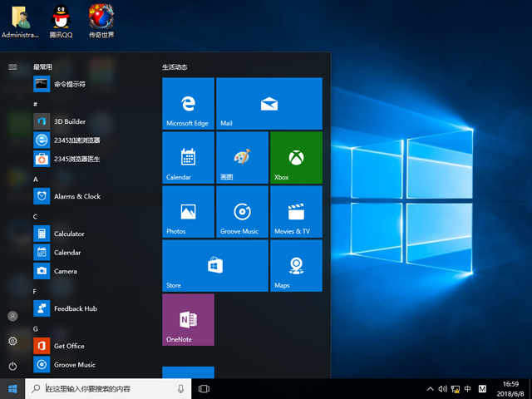Viewport: 532px width, 399px height.
Task: Click the Windows Start button
Action: tap(12, 388)
